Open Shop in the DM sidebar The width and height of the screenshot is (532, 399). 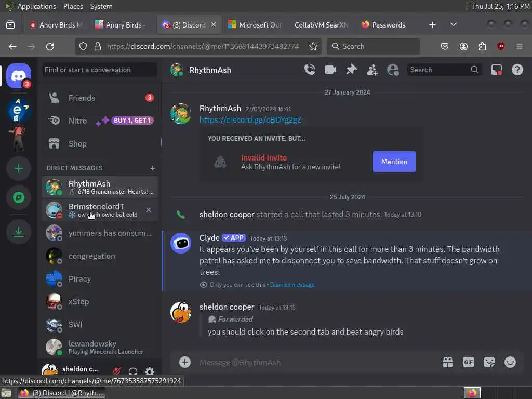pos(100,143)
